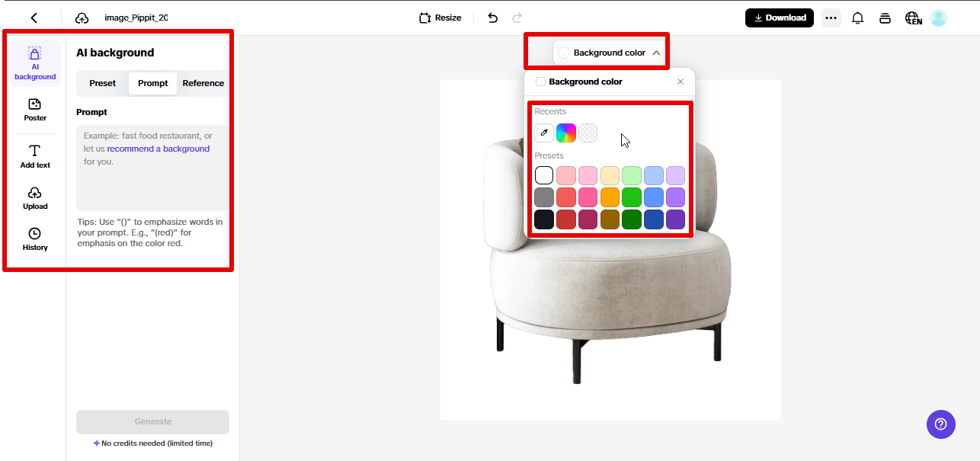
Task: Download the image
Action: pos(780,18)
